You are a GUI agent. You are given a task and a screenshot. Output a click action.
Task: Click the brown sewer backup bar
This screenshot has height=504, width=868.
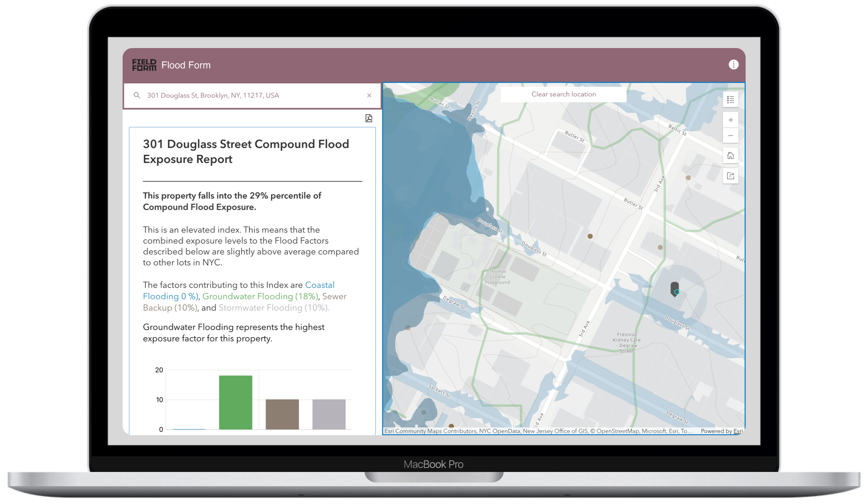[x=282, y=414]
